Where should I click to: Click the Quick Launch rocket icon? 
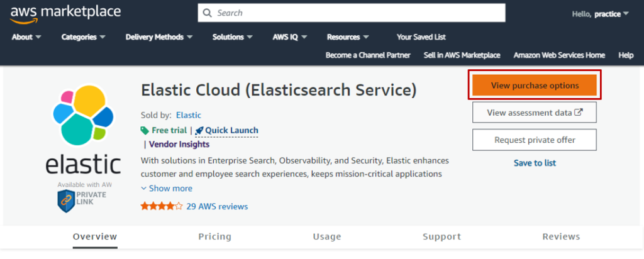tap(199, 131)
